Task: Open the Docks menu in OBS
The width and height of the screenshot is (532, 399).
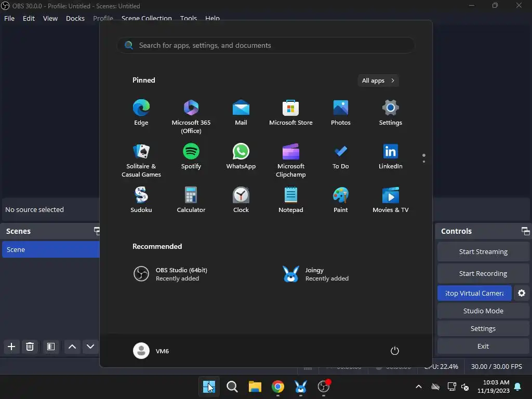Action: 75,18
